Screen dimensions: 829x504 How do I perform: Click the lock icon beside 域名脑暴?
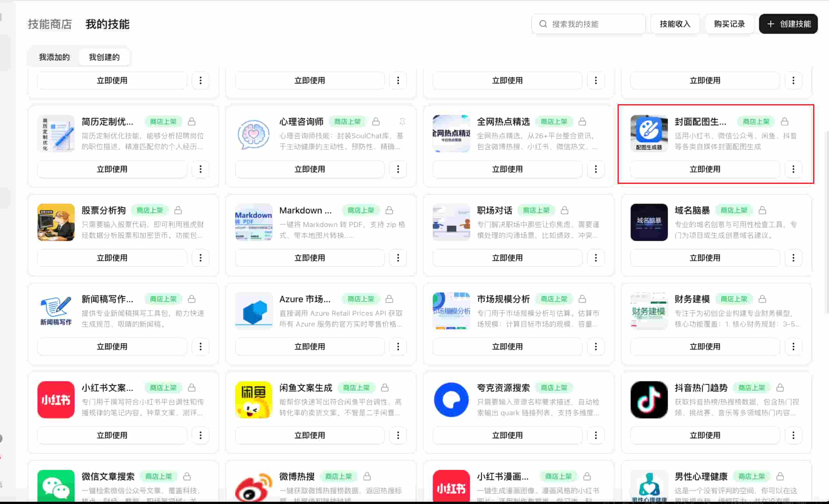[x=762, y=210]
